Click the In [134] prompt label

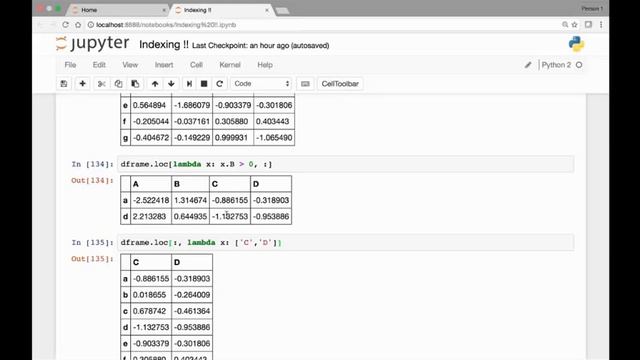pos(92,164)
